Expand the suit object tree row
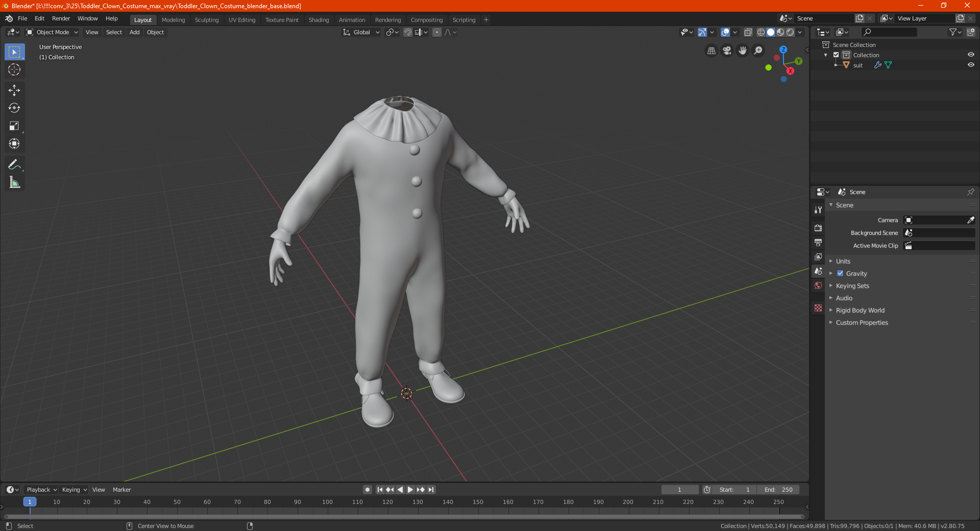 [836, 65]
